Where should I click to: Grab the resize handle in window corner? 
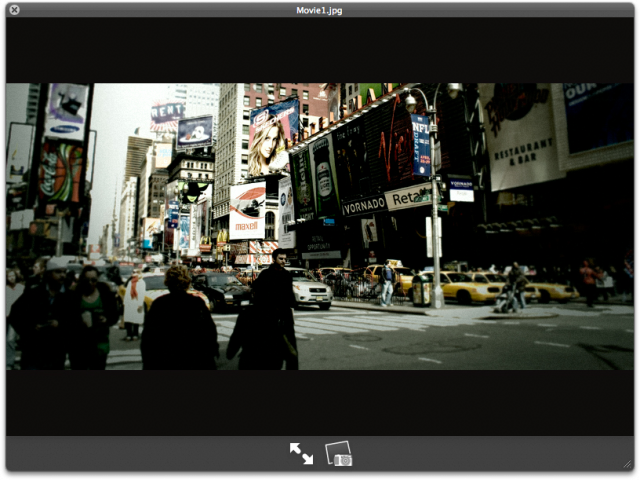coord(627,464)
